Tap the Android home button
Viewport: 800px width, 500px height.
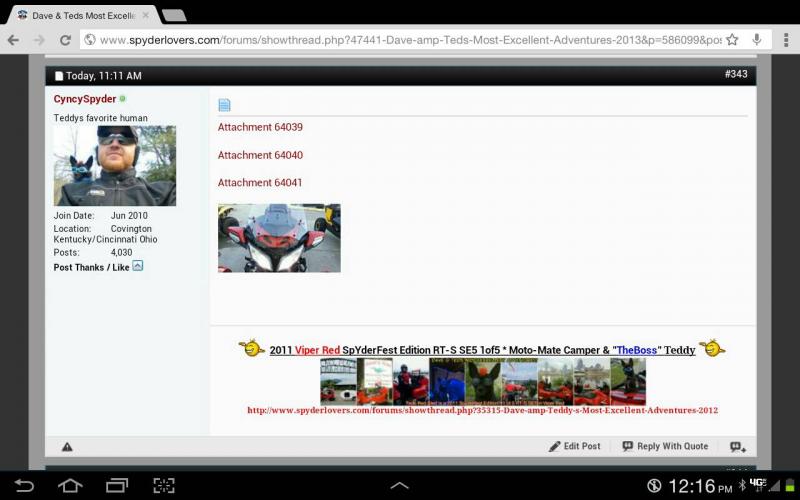70,485
